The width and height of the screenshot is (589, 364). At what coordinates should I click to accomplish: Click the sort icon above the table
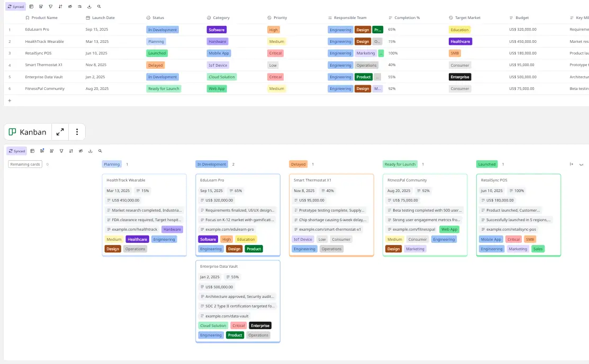coord(60,6)
